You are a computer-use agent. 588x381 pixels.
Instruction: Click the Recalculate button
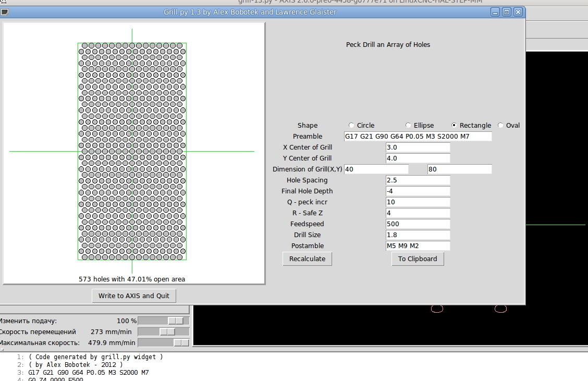point(307,259)
